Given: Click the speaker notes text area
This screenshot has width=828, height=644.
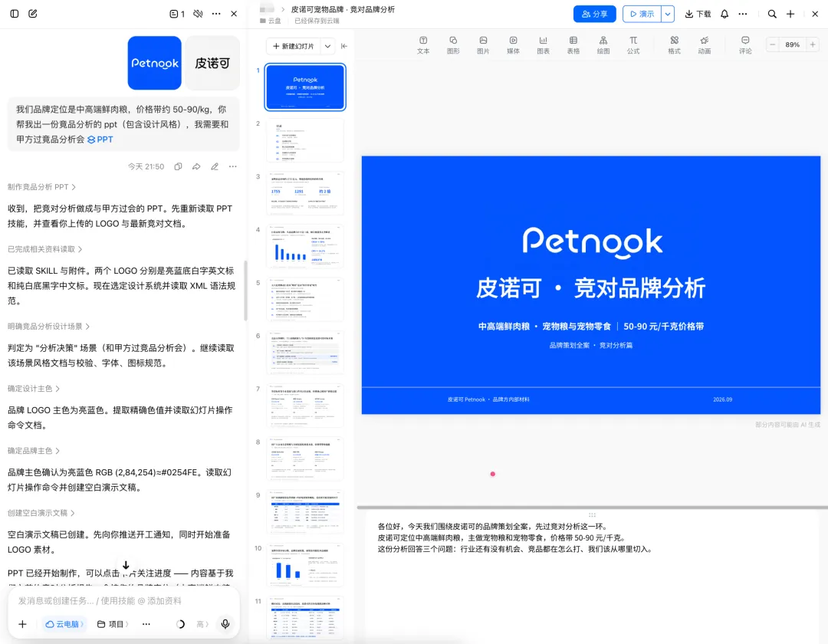Looking at the screenshot, I should tap(591, 575).
